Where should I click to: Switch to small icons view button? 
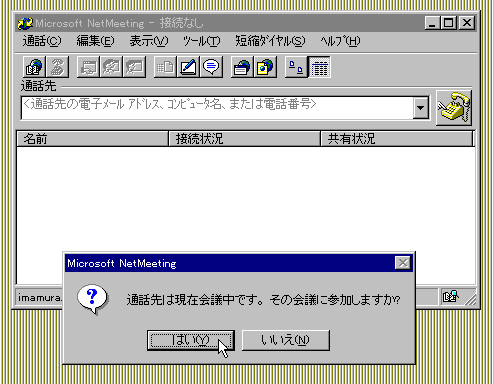296,67
